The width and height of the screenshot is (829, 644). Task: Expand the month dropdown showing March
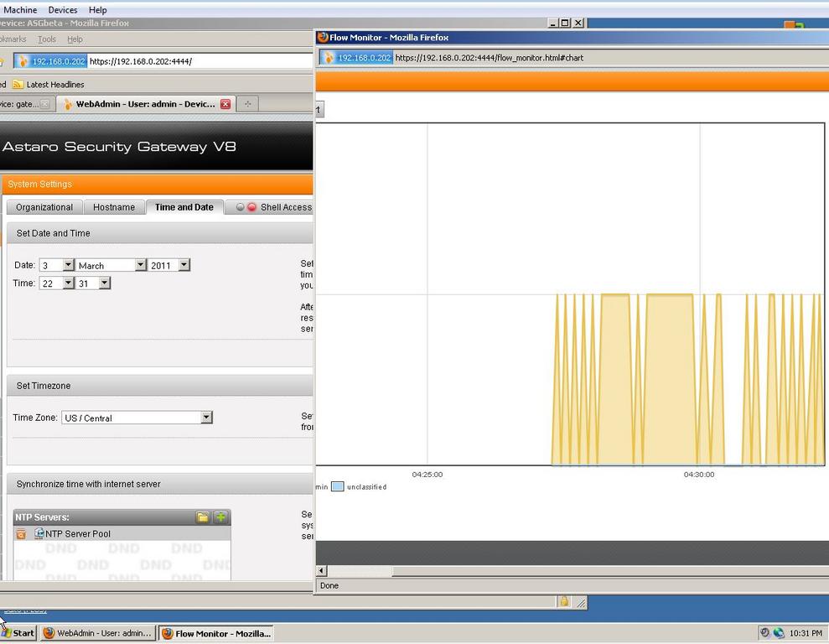click(x=140, y=265)
